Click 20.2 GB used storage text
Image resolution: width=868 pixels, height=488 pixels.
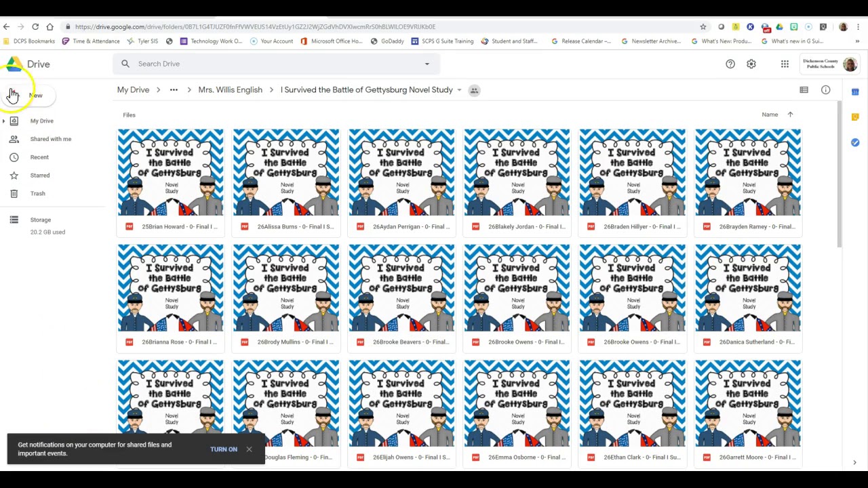tap(47, 232)
